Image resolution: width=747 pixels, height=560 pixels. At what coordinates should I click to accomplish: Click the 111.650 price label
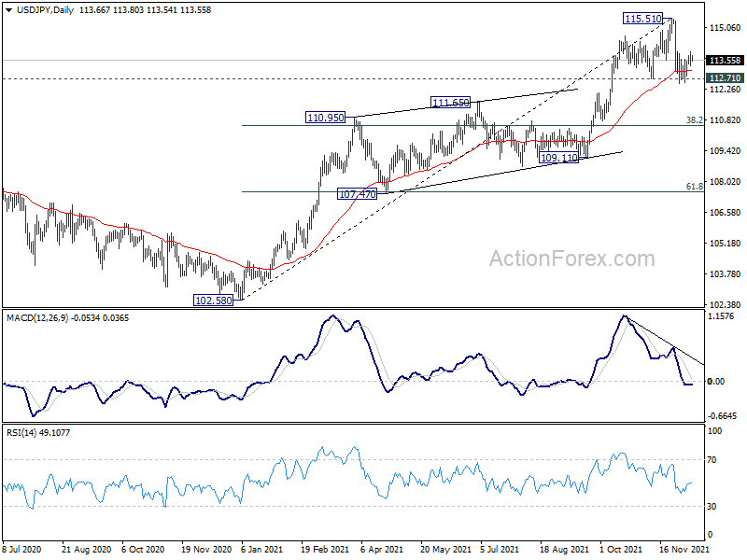pos(450,103)
